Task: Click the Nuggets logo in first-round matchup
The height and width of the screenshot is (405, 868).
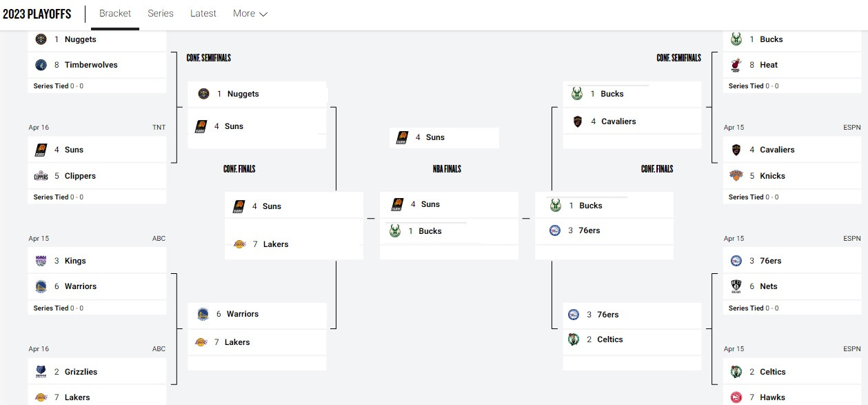Action: 41,39
